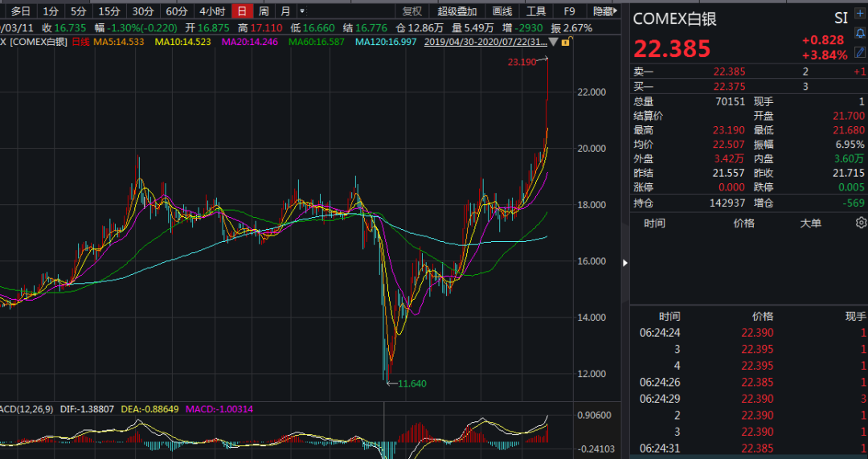Enable 超级叠加 overlay
Screen dimensions: 868x459
point(457,11)
